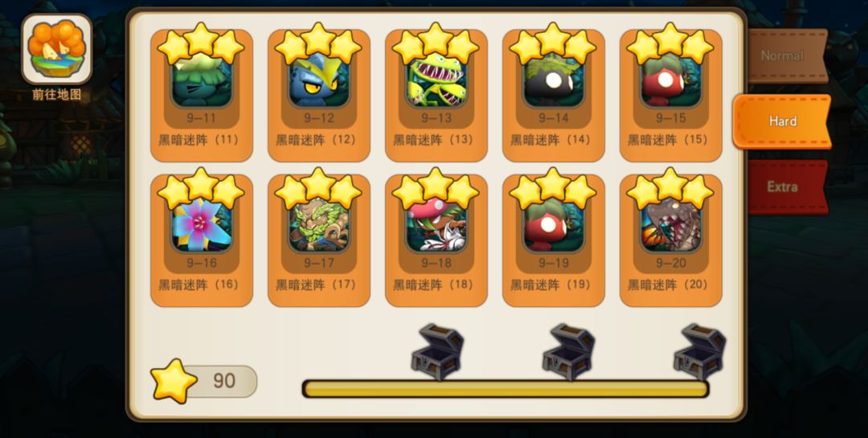The width and height of the screenshot is (868, 438).
Task: Select stage 9-15 red mushroom monster
Action: [x=671, y=80]
